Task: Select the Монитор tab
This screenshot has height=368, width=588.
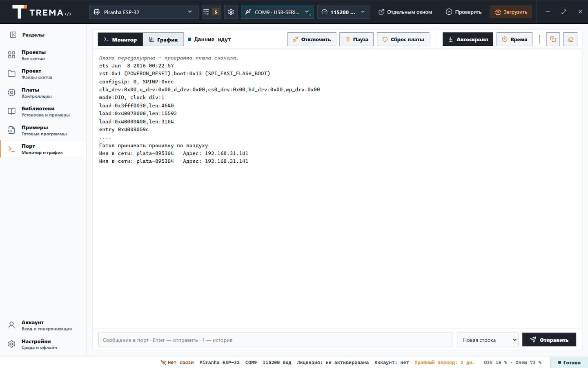Action: pyautogui.click(x=120, y=39)
